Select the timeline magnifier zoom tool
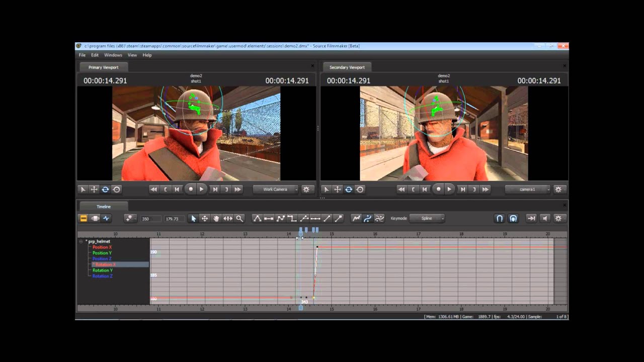The width and height of the screenshot is (644, 362). point(239,218)
